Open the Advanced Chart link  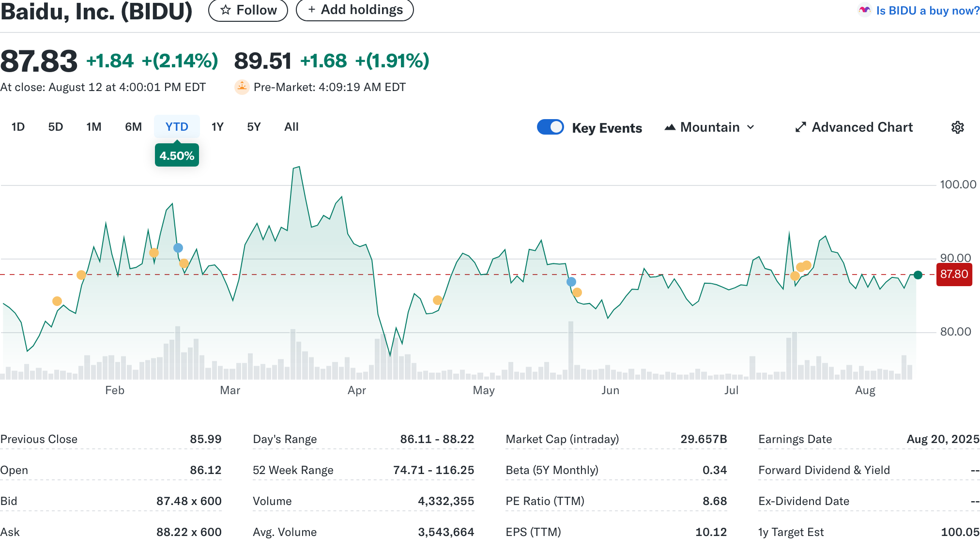coord(862,127)
